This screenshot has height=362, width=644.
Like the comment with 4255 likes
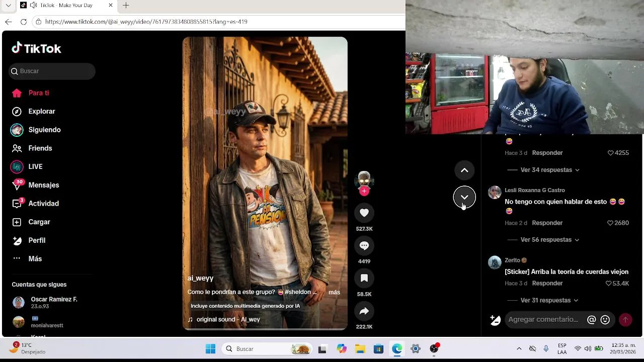611,153
